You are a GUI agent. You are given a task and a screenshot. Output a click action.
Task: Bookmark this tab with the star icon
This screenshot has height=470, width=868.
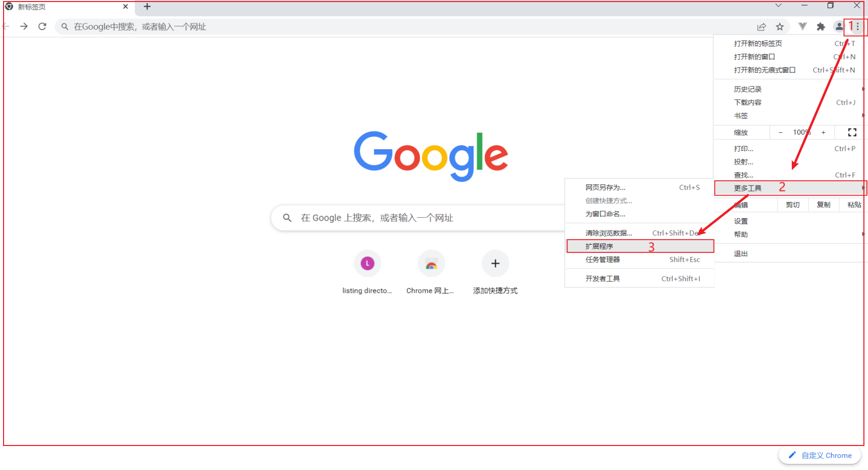coord(780,27)
